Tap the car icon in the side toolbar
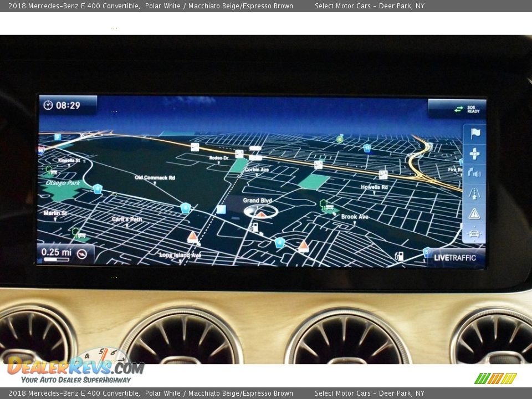 474,233
